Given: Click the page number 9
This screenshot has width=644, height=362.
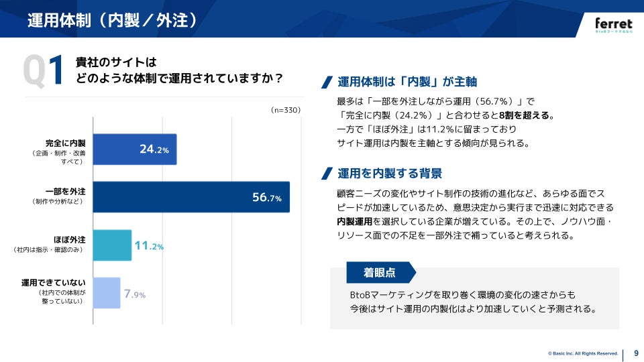Looking at the screenshot, I should (x=636, y=353).
